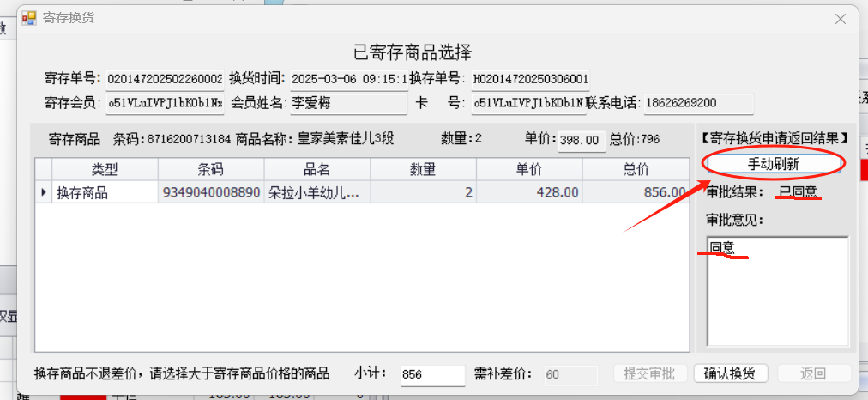This screenshot has height=400, width=868.
Task: Click the 联系电话 field 18626269200
Action: (x=699, y=104)
